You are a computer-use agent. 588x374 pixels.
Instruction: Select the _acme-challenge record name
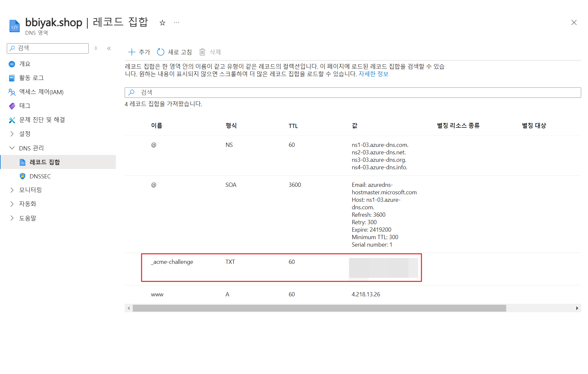coord(172,262)
